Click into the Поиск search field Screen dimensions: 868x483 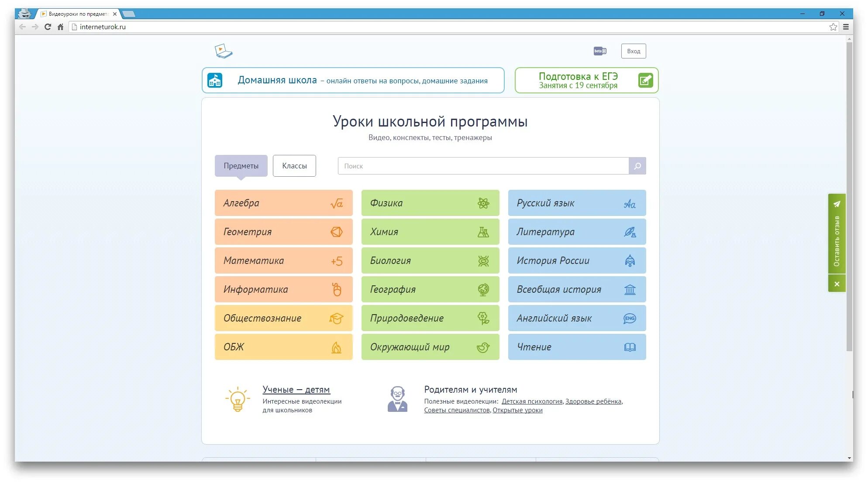[x=482, y=166]
